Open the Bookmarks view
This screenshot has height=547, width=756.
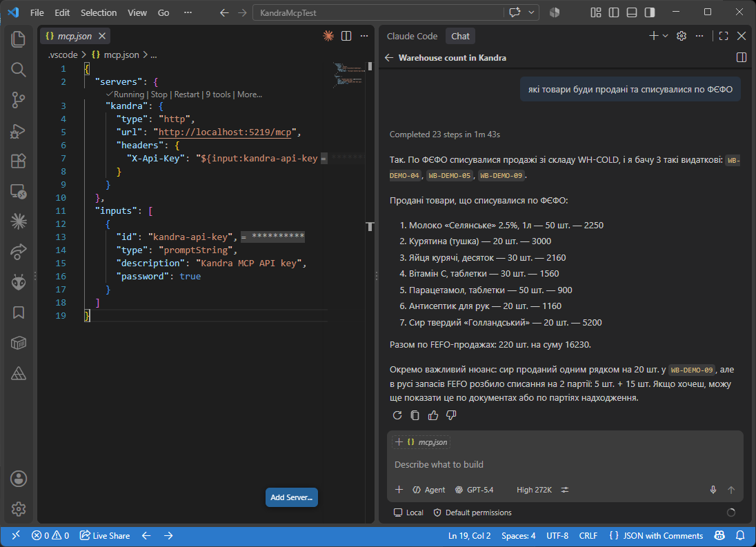(19, 312)
